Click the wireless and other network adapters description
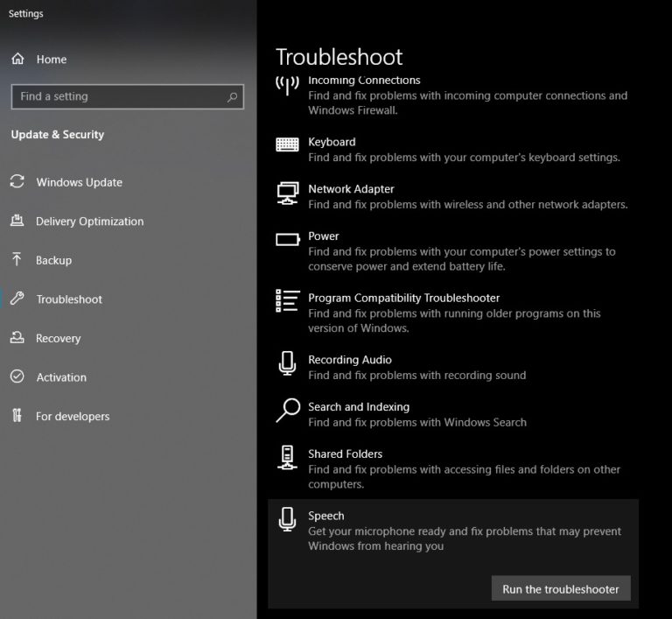This screenshot has width=672, height=619. (x=468, y=205)
